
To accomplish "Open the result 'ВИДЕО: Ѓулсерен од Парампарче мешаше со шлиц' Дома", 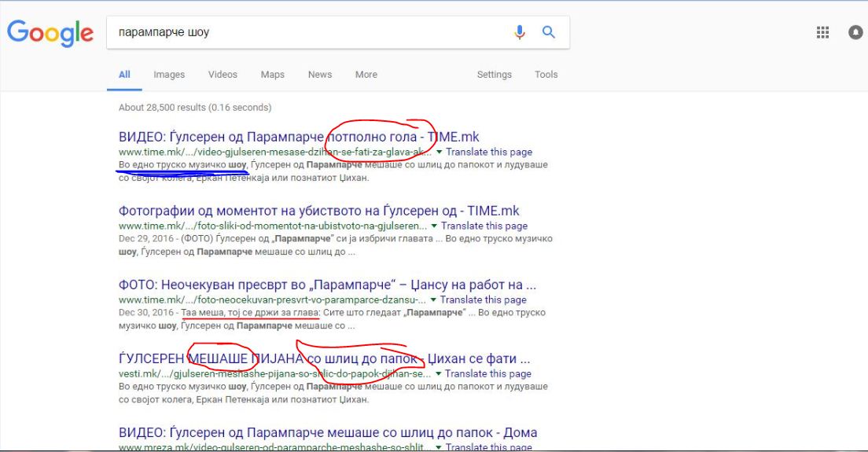I will 328,432.
